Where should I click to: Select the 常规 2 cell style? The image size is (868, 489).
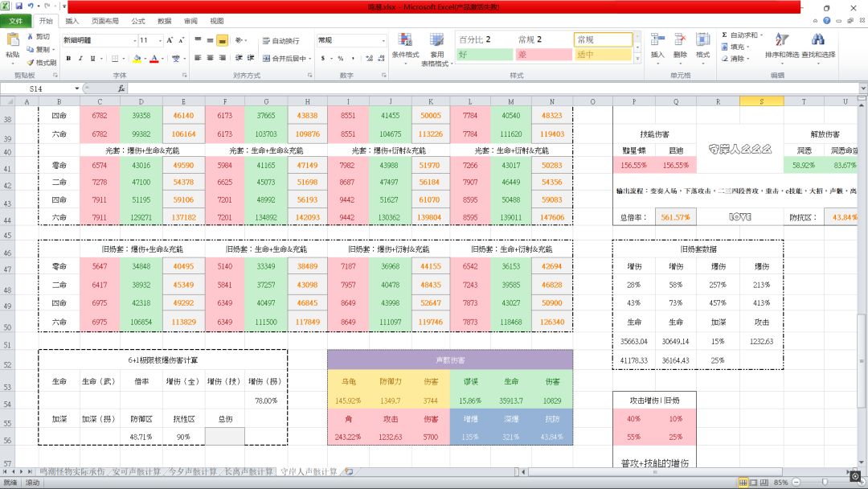coord(543,40)
